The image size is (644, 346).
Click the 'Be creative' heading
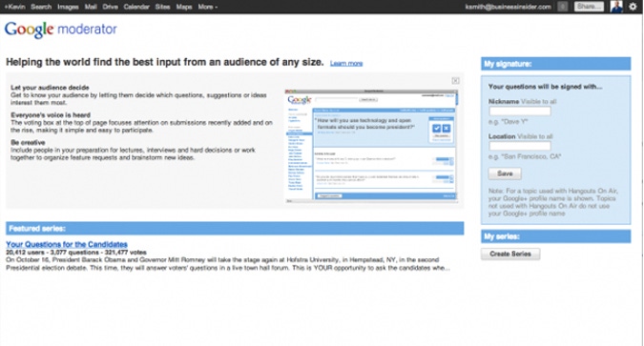[x=28, y=142]
